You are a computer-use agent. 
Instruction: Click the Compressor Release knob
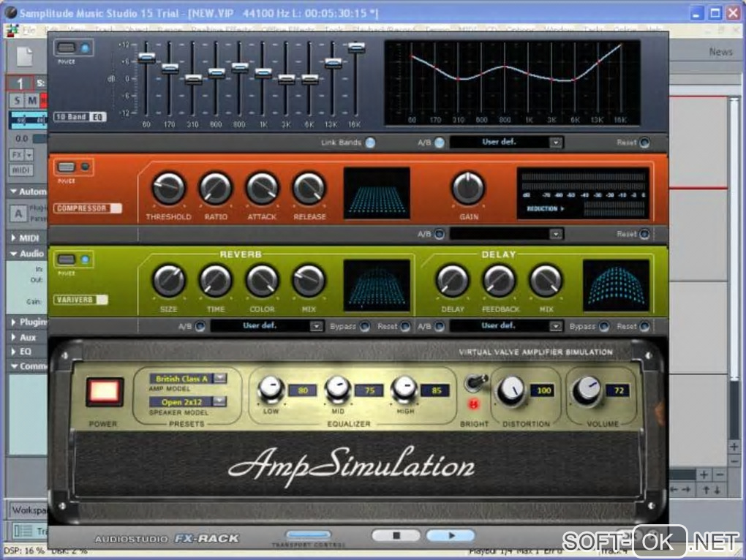click(x=309, y=189)
